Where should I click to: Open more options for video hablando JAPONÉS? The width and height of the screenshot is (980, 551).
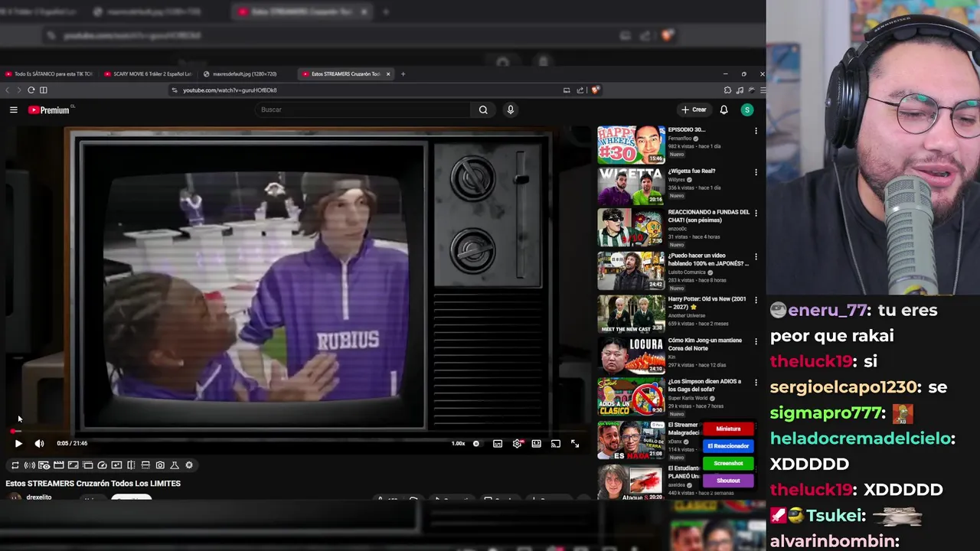click(x=756, y=256)
